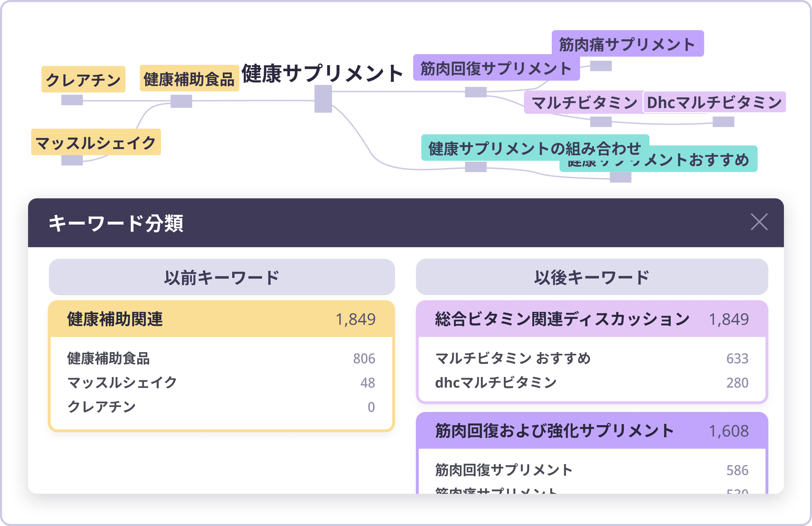
Task: Select the マッスルシェイク keyword tag
Action: click(96, 142)
